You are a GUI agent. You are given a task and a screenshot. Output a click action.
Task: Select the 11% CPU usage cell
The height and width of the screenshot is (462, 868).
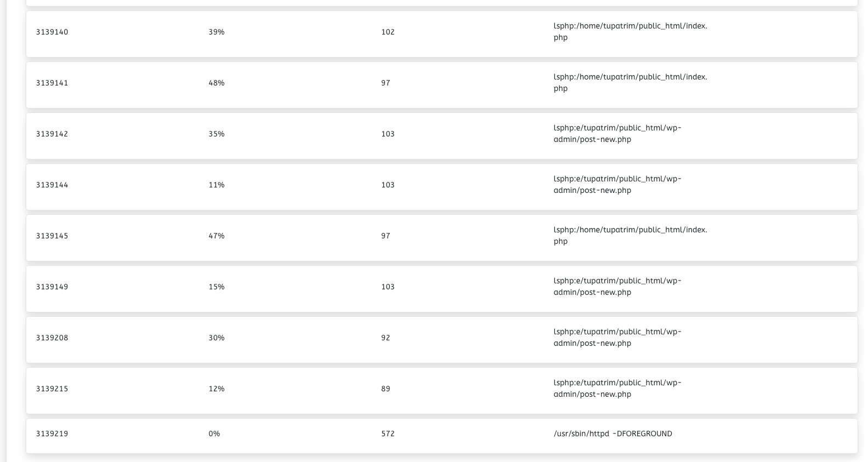coord(217,185)
